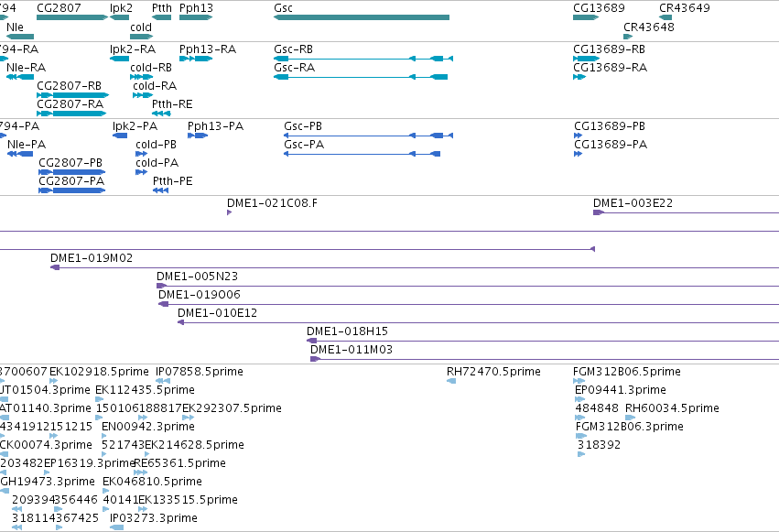
Task: Select the RH72470.5prime EST label
Action: (x=493, y=372)
